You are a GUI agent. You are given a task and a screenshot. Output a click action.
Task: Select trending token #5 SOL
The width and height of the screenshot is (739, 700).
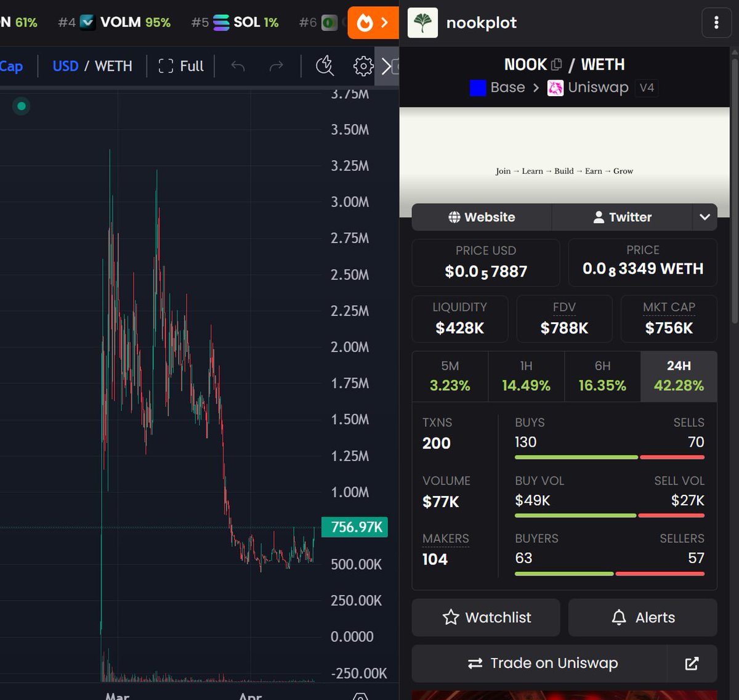pos(235,23)
